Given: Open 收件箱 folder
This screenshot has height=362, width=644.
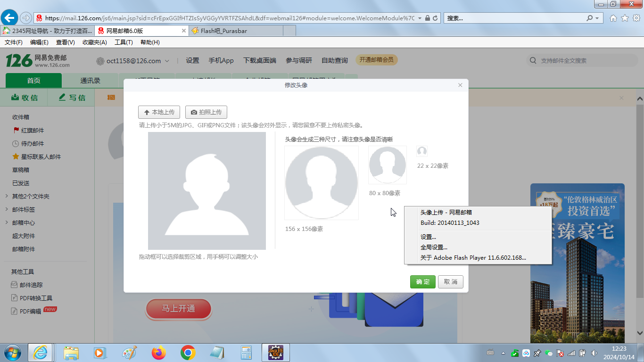Looking at the screenshot, I should 21,117.
